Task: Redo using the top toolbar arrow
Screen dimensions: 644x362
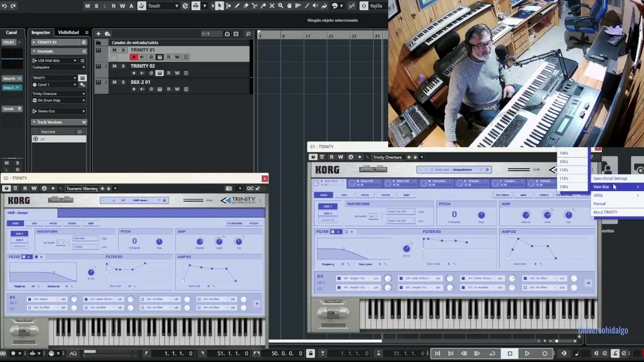Action: point(13,6)
